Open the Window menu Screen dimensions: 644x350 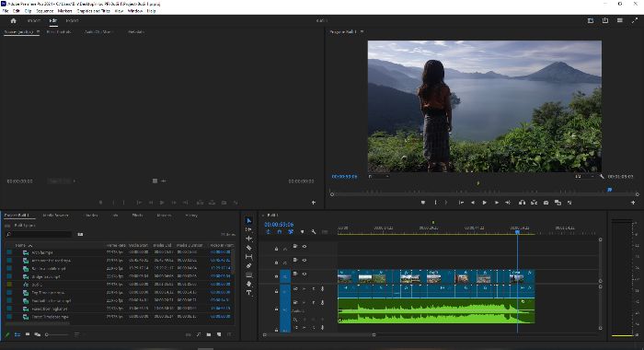134,11
